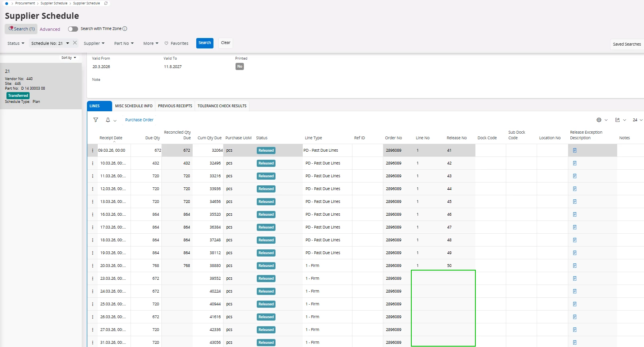Click the bell notification icon above table
This screenshot has width=644, height=347.
click(x=108, y=120)
